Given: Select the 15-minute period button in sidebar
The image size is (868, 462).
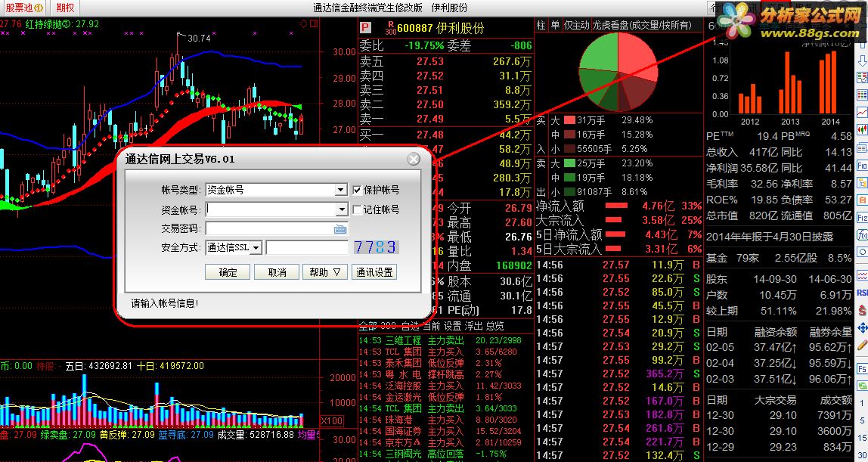Looking at the screenshot, I should tap(863, 438).
